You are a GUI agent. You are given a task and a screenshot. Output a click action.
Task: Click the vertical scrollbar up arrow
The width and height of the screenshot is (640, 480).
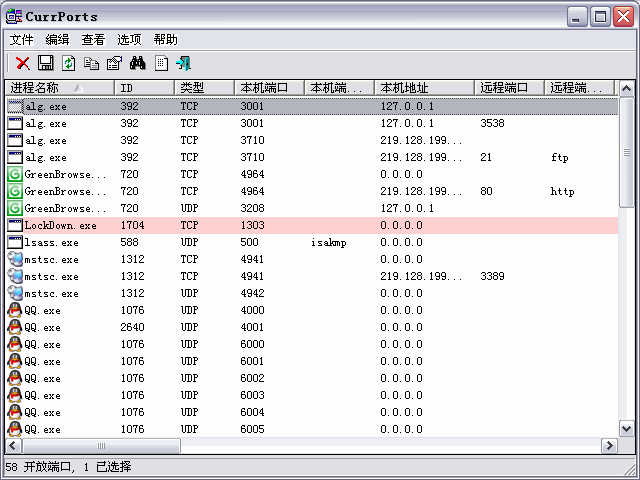[x=627, y=88]
